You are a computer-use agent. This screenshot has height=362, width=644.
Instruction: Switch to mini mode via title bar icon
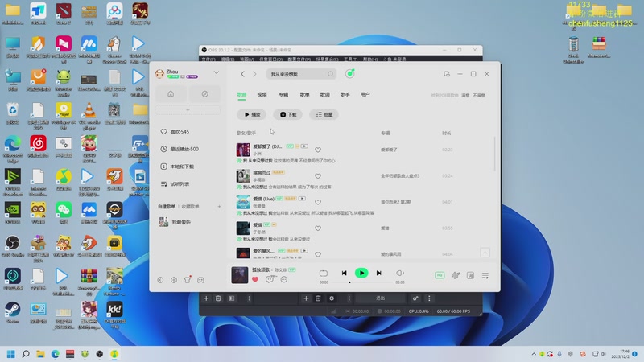[x=447, y=74]
